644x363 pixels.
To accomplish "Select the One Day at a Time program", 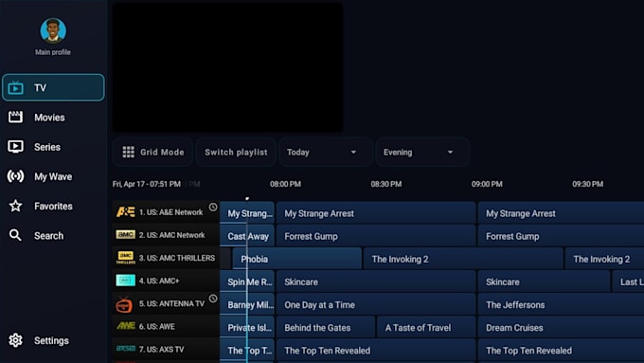I will pos(376,304).
